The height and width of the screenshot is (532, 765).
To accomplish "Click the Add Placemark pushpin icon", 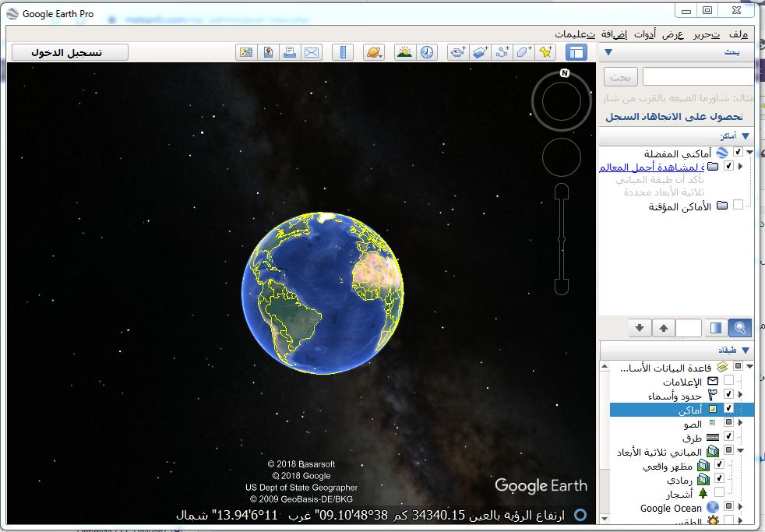I will 546,52.
